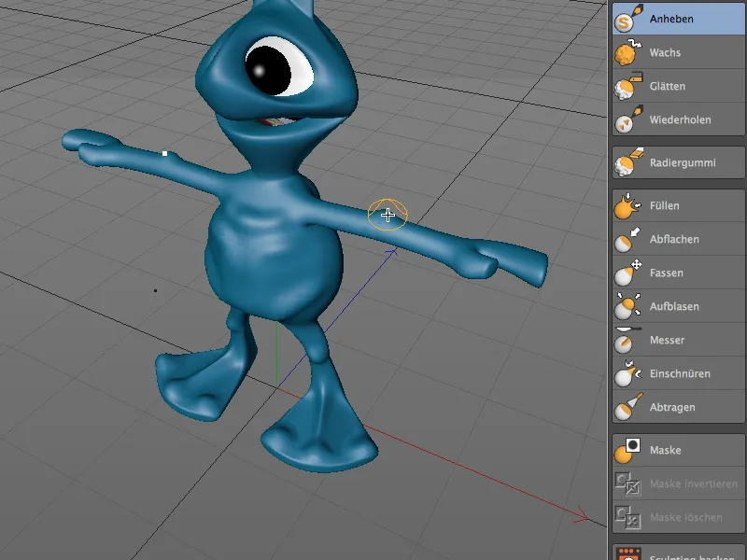Click the Maske löschen label
Screen dimensions: 747x560
tap(686, 517)
